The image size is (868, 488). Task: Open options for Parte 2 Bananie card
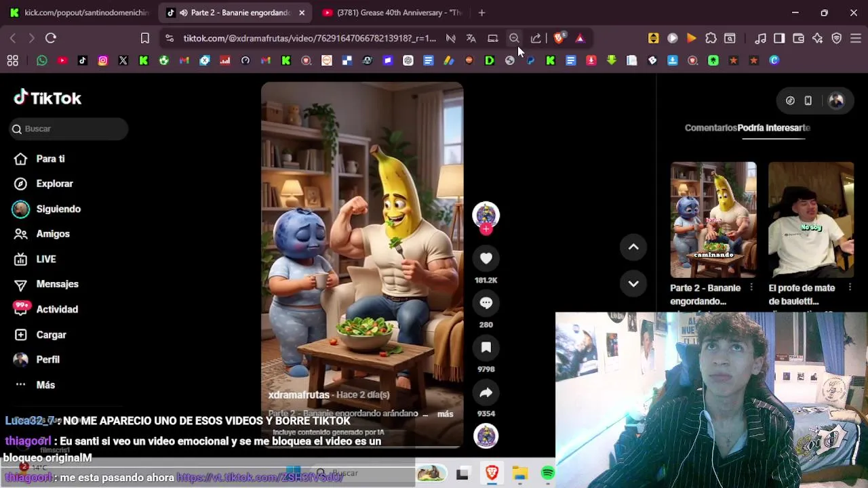click(751, 288)
